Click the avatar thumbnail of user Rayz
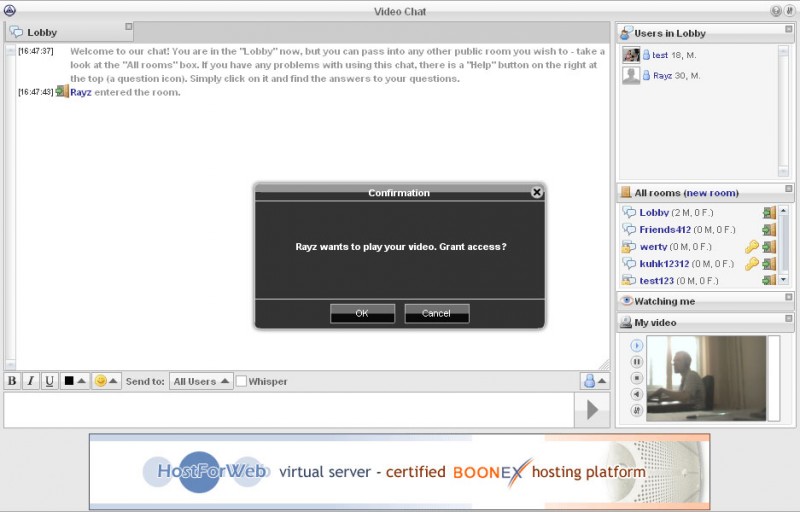This screenshot has height=512, width=800. pos(631,75)
